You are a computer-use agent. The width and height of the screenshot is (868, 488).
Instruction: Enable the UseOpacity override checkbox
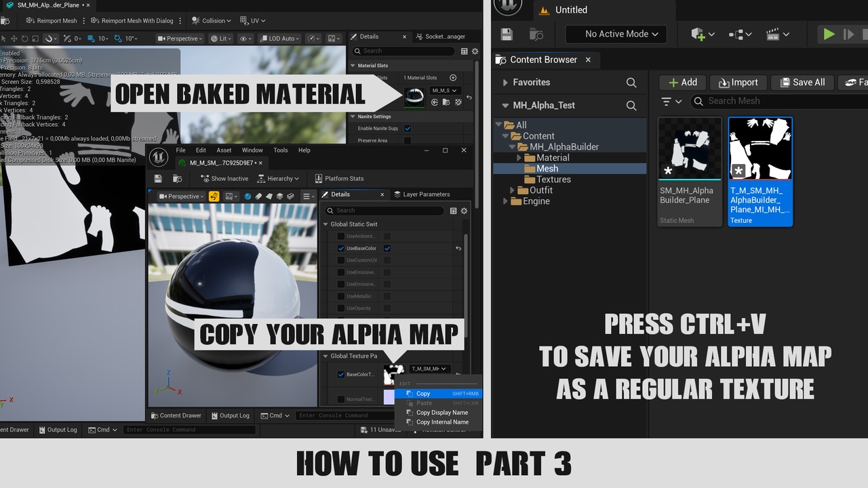[x=341, y=308]
